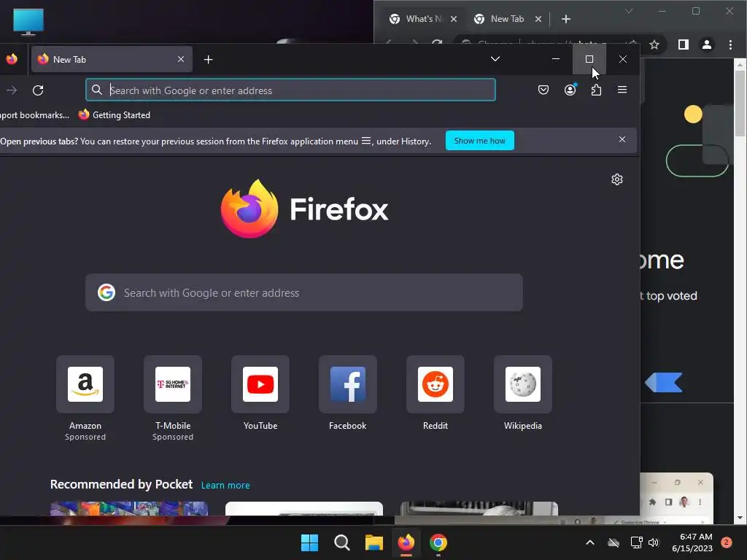747x560 pixels.
Task: Click Chrome scrollbar down arrow
Action: pyautogui.click(x=740, y=518)
